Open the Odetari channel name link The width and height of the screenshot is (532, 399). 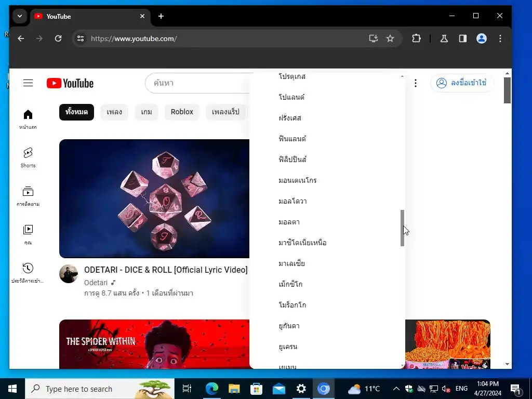pyautogui.click(x=96, y=283)
